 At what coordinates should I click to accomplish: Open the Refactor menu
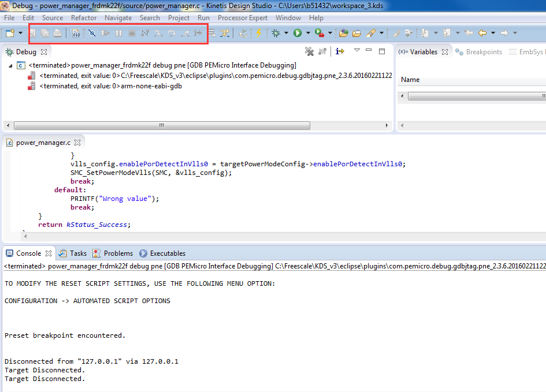(x=84, y=18)
